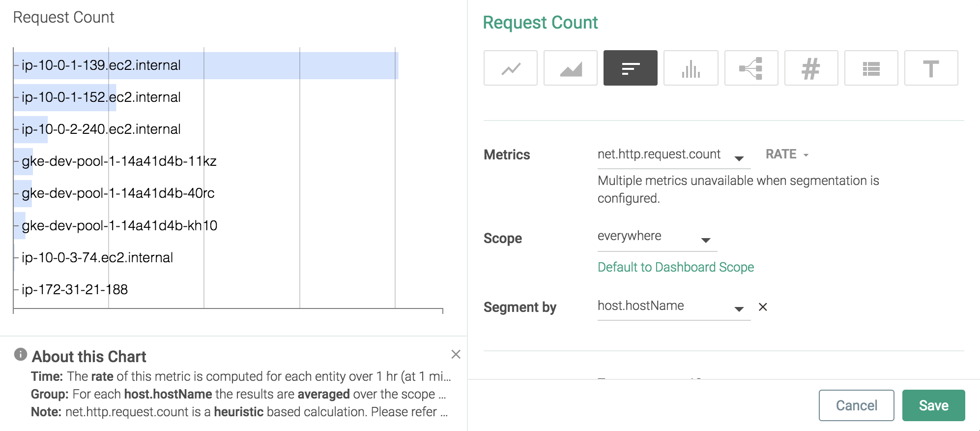Select the histogram visualization type

(691, 68)
